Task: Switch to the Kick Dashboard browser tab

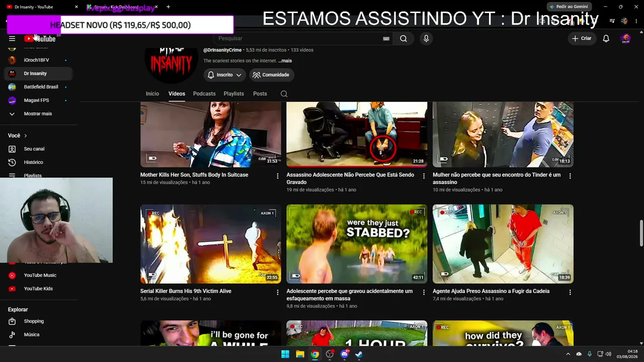Action: pyautogui.click(x=122, y=7)
